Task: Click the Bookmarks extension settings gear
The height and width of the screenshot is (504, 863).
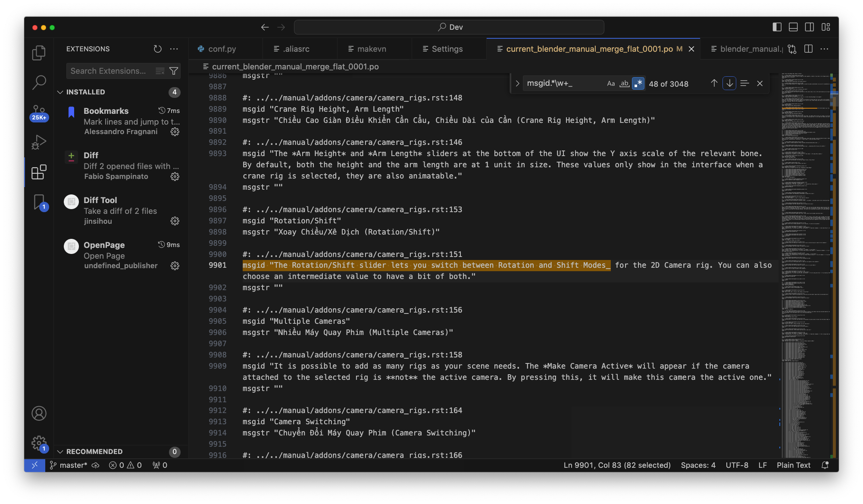Action: [x=174, y=131]
